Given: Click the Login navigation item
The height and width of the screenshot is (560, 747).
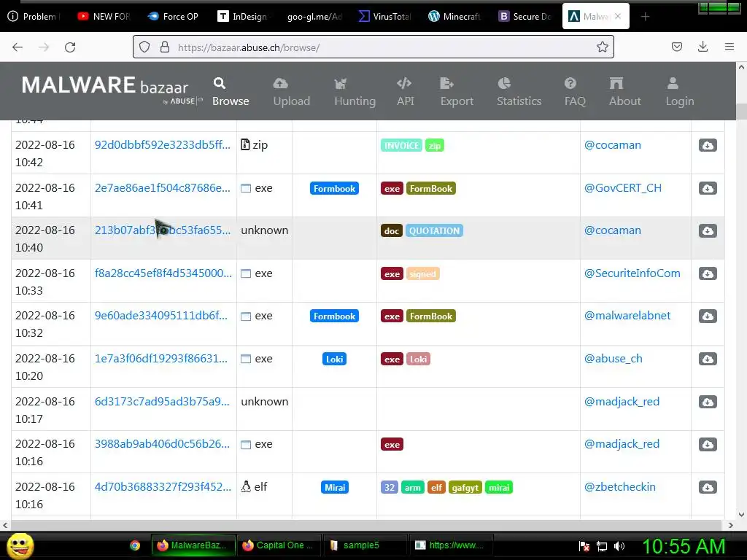Looking at the screenshot, I should [x=679, y=92].
